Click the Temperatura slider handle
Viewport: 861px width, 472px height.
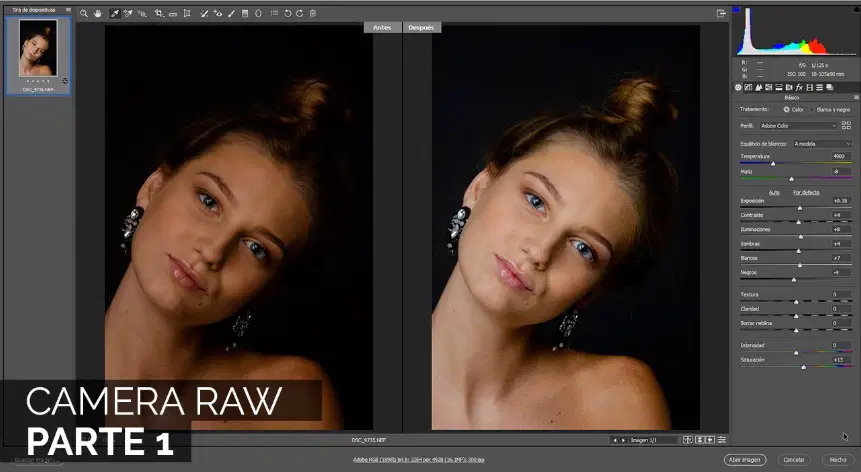click(773, 164)
